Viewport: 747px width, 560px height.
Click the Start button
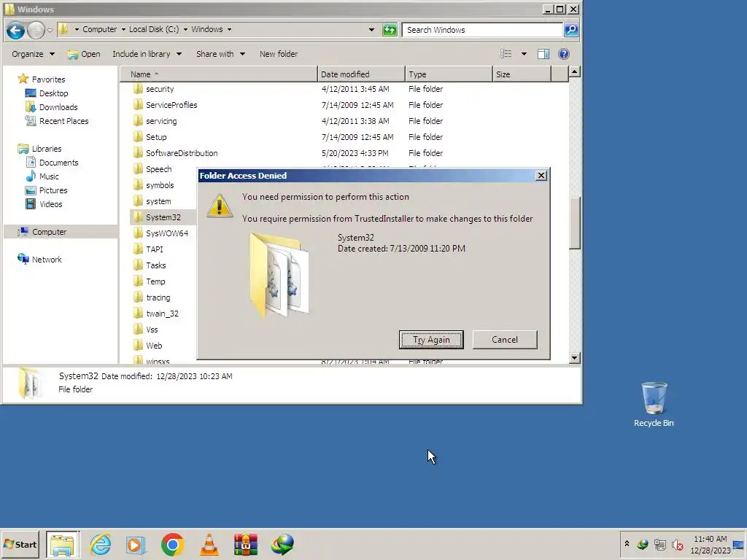point(20,544)
